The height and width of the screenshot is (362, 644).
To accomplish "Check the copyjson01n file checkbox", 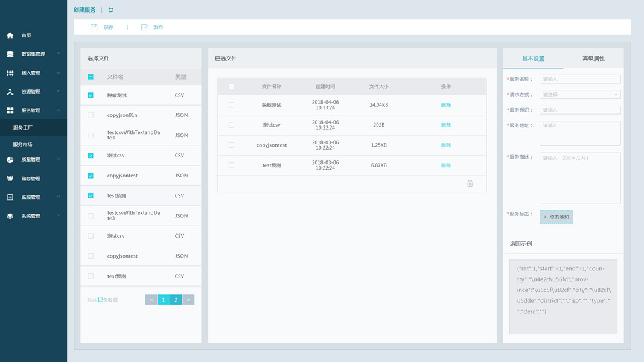I will pos(91,115).
